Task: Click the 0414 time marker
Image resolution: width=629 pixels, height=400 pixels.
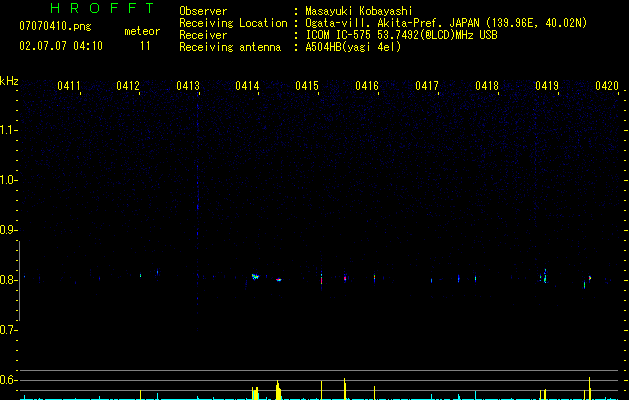Action: point(247,86)
